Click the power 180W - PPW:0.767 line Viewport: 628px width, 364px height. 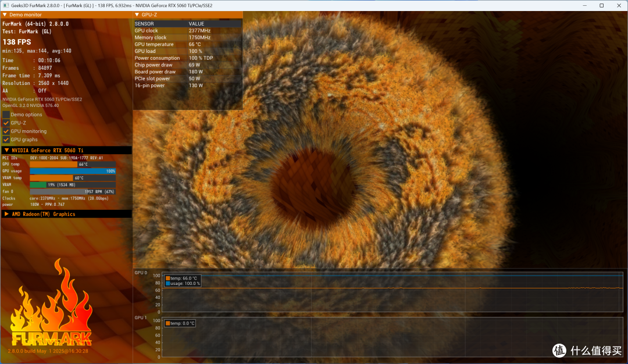click(33, 205)
